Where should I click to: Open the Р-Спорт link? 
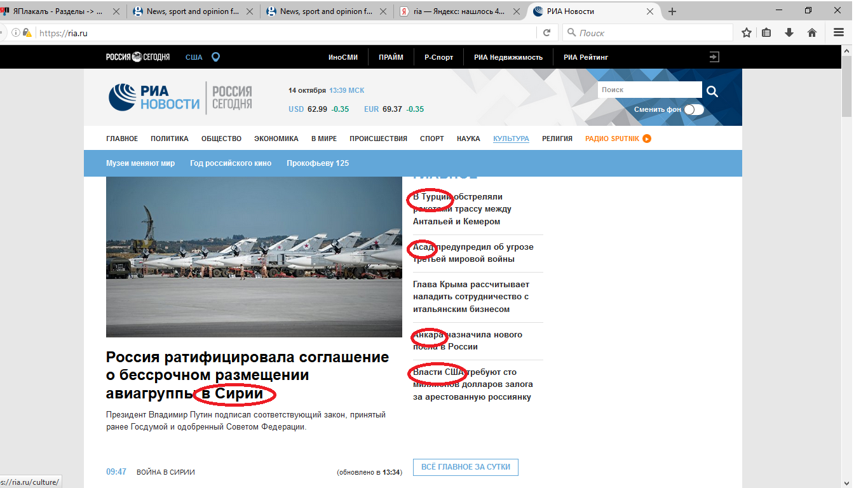(x=439, y=57)
